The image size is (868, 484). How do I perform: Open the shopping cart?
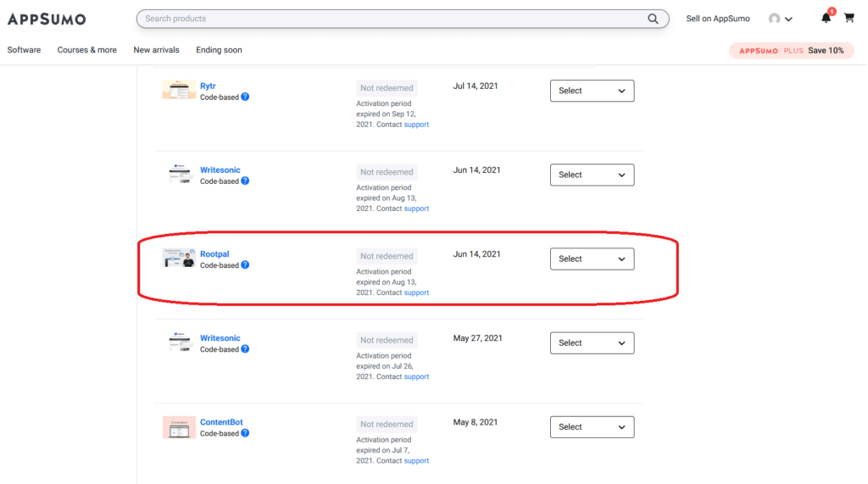tap(849, 19)
